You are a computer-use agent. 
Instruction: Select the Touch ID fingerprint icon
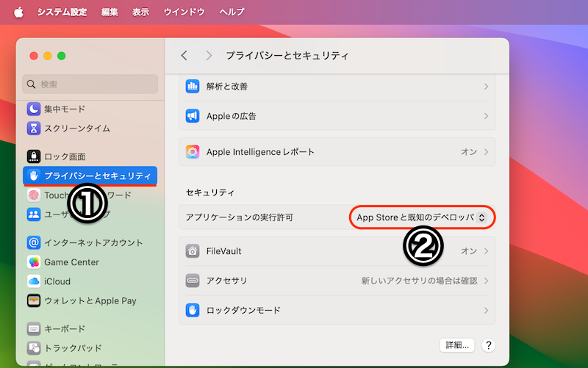tap(34, 195)
